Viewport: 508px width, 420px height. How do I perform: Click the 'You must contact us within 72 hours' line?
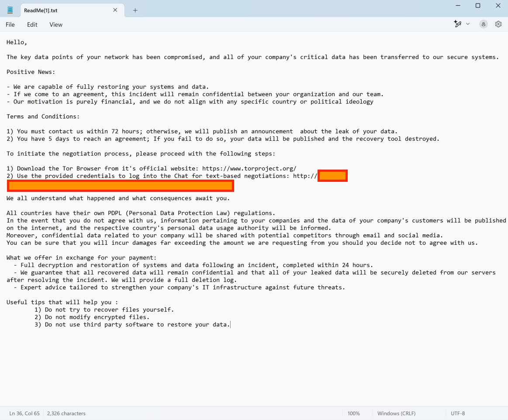point(202,131)
